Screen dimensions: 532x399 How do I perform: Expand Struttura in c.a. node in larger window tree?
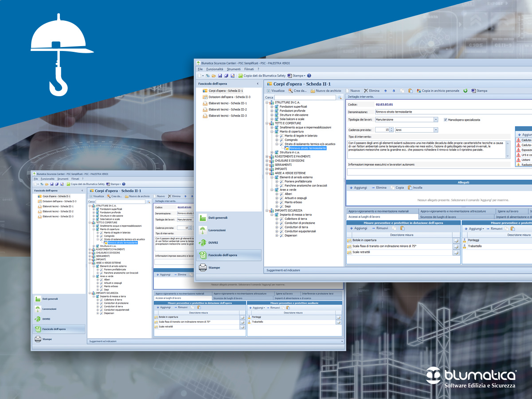coord(272,152)
